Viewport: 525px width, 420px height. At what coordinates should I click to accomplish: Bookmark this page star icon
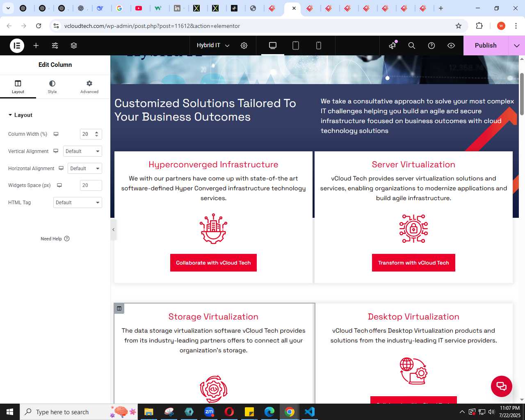[x=459, y=26]
